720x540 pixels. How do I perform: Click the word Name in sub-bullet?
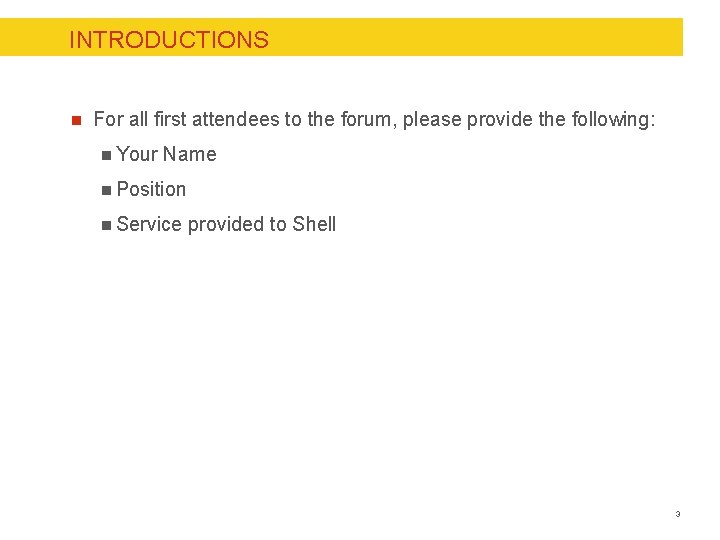(x=192, y=154)
